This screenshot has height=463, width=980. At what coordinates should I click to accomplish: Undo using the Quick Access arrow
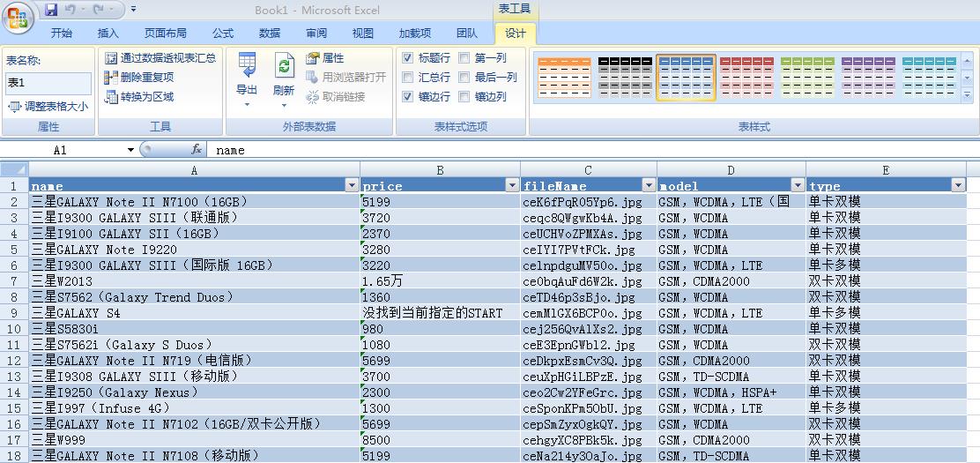pos(70,10)
